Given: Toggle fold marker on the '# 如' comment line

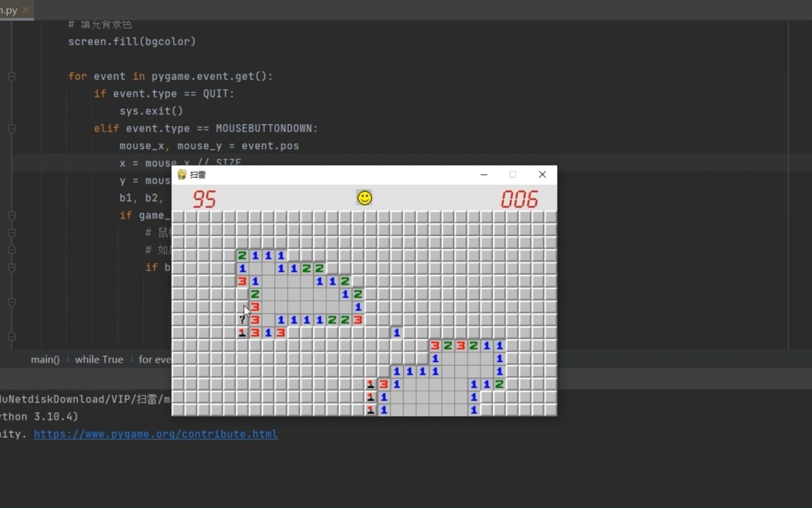Looking at the screenshot, I should point(12,250).
